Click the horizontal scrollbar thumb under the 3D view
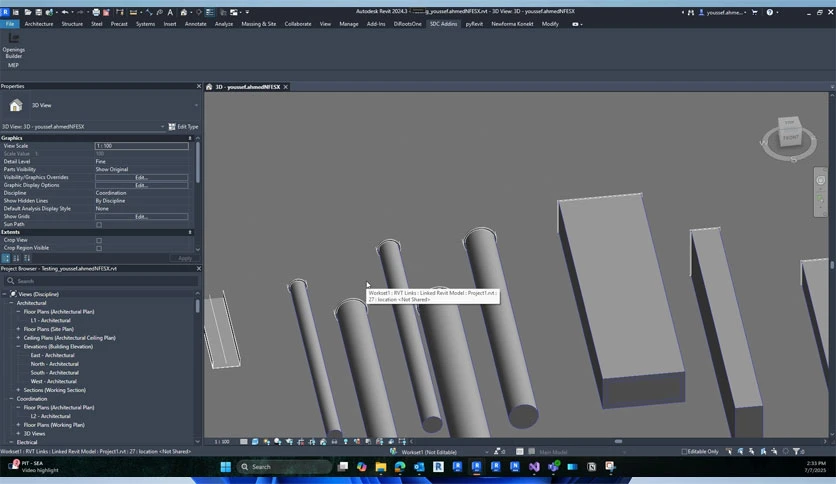This screenshot has height=484, width=836. click(618, 441)
